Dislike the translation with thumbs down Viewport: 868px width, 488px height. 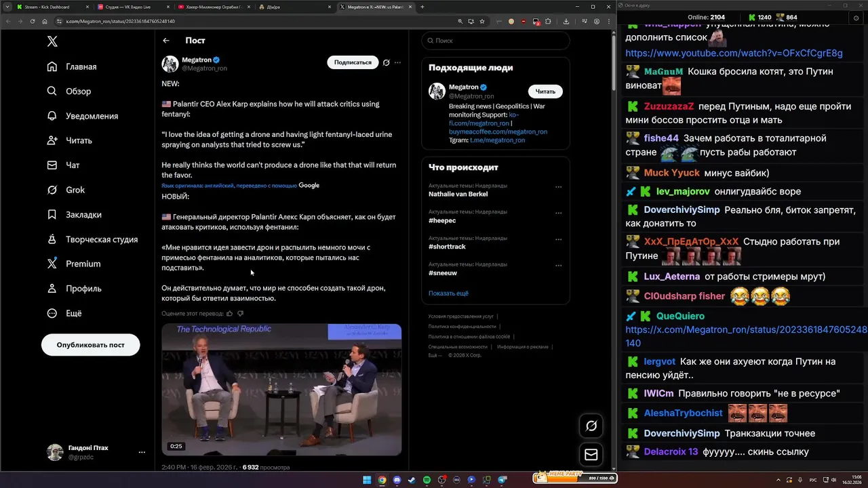[240, 313]
